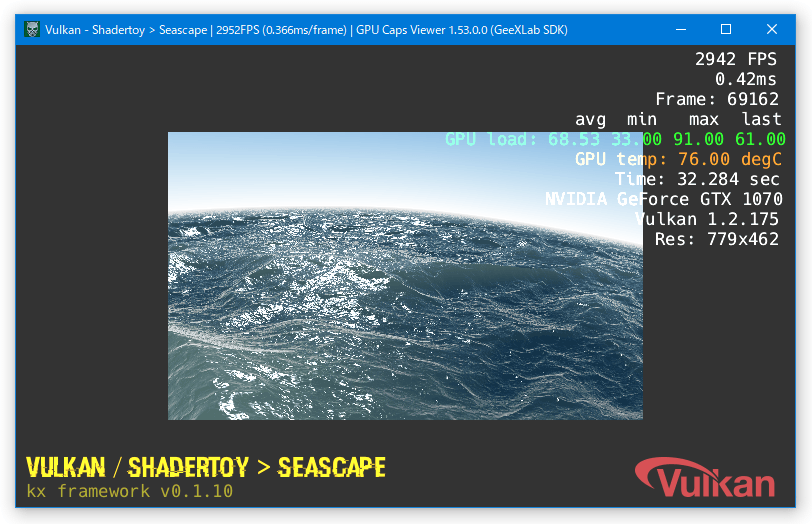Click the "Frame: 69162" counter

coord(717,99)
